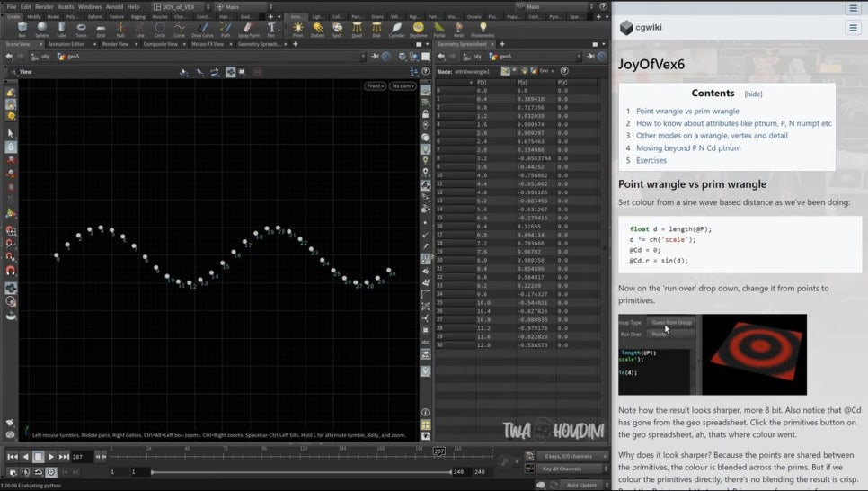Viewport: 868px width, 491px height.
Task: Pin the Geometry Spreadsheet pane
Action: click(590, 57)
